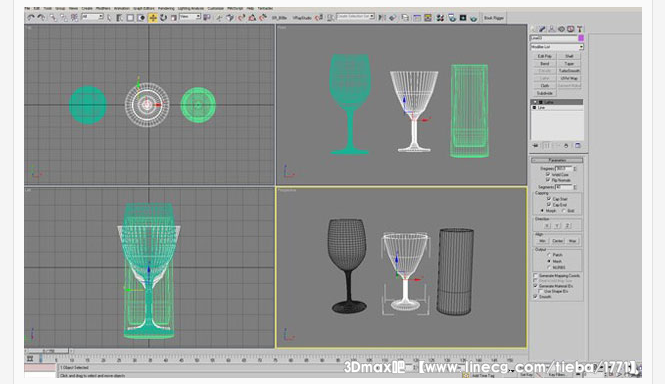Switch to the Hierarchy command panel
665x384 pixels.
pos(552,29)
